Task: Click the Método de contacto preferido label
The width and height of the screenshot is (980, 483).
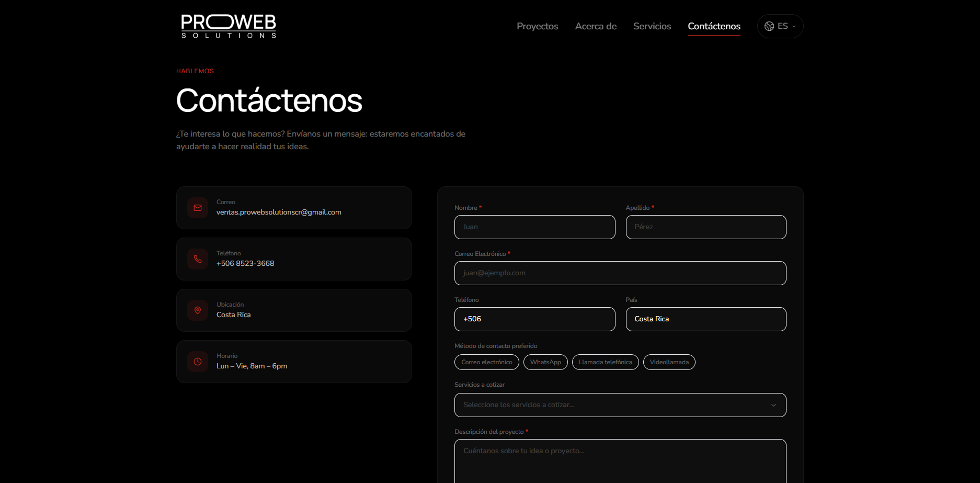Action: tap(496, 346)
